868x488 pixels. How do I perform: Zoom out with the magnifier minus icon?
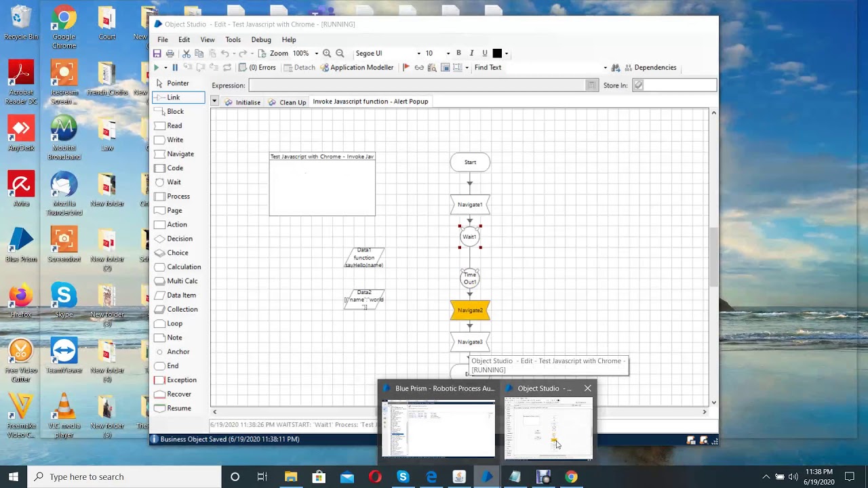click(340, 54)
